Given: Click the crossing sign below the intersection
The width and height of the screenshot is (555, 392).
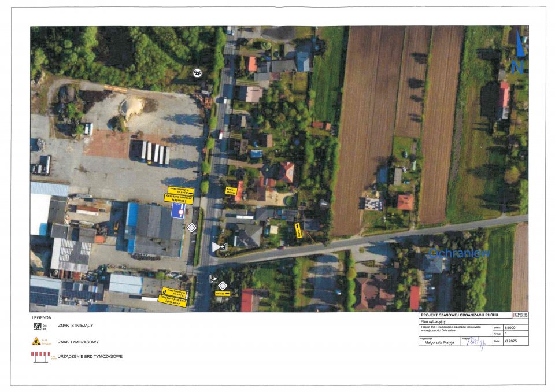Looking at the screenshot, I should click(213, 279).
